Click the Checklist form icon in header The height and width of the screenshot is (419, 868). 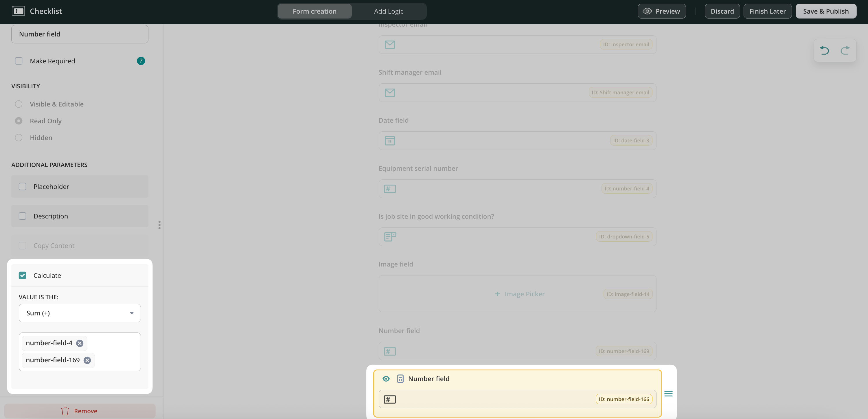pos(19,11)
